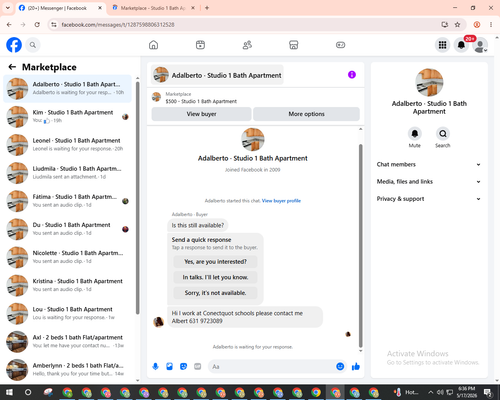
Task: Open the tab search dropdown arrow
Action: (8, 8)
